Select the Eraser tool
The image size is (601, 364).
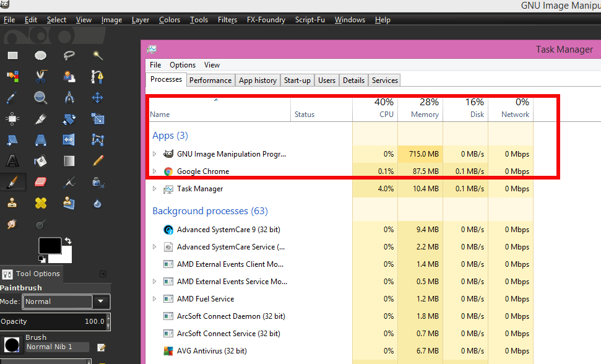(41, 182)
